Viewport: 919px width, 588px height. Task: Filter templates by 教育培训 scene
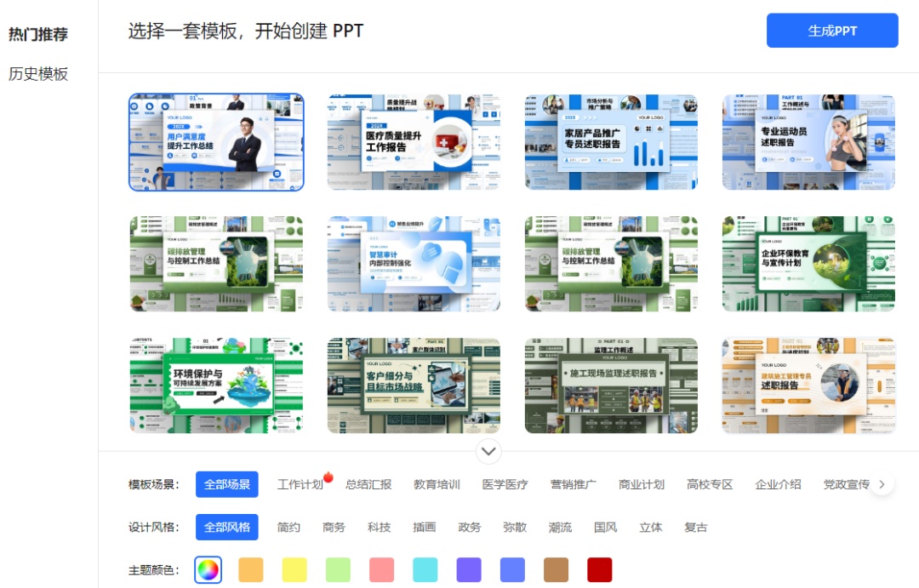(437, 484)
